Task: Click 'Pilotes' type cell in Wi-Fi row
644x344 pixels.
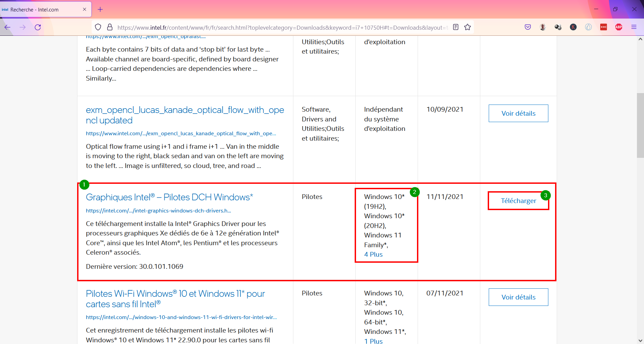Action: coord(312,293)
